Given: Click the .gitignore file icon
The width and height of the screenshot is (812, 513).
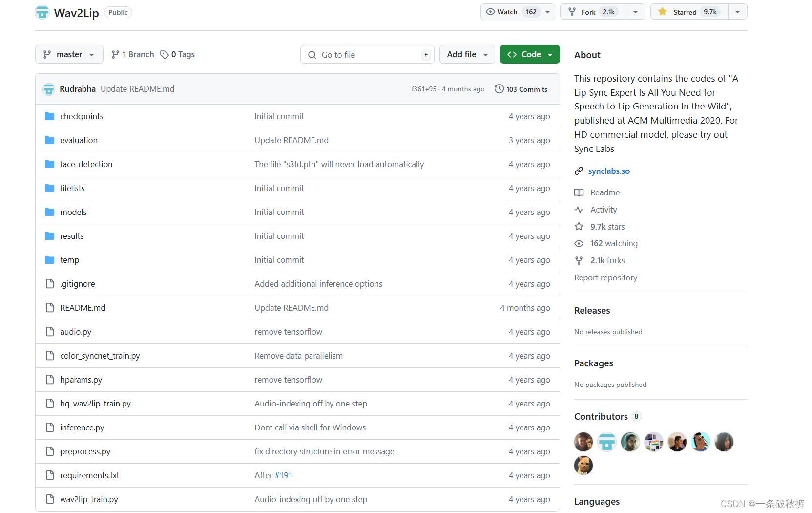Looking at the screenshot, I should click(x=49, y=284).
